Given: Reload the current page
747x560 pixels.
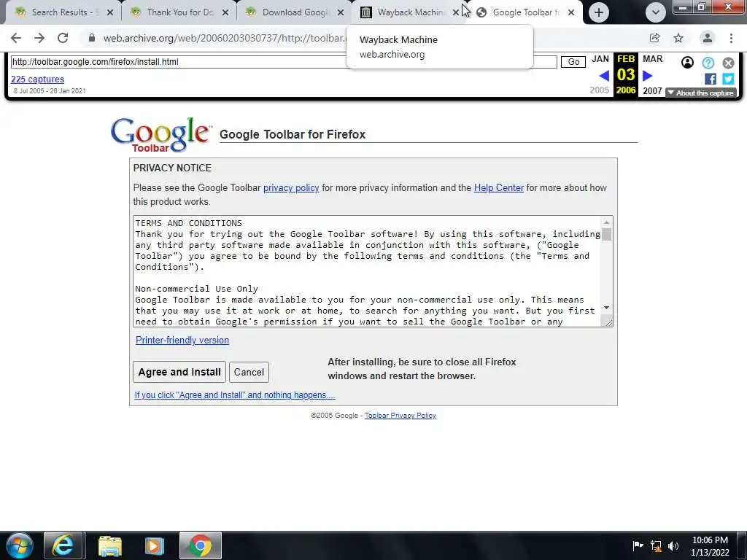Looking at the screenshot, I should 63,38.
